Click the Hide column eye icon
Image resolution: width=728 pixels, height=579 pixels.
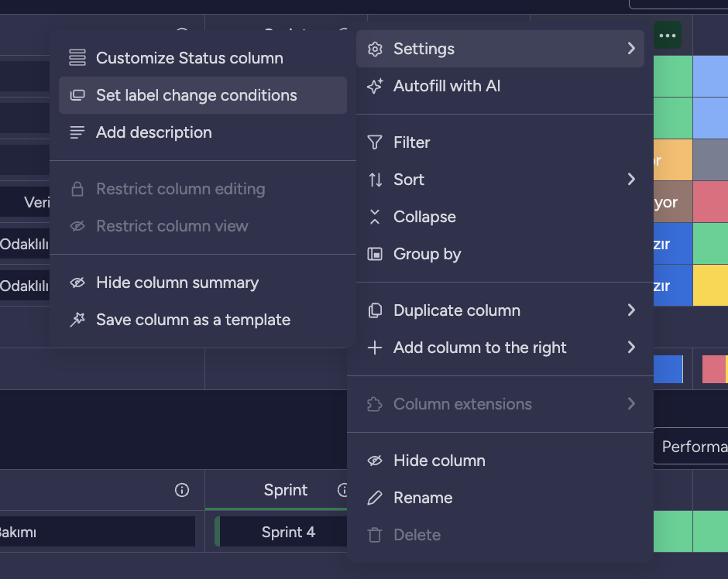pyautogui.click(x=375, y=461)
